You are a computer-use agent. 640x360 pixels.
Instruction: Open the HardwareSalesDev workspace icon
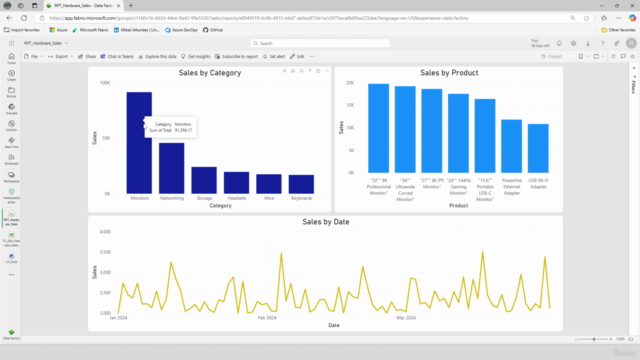[11, 196]
